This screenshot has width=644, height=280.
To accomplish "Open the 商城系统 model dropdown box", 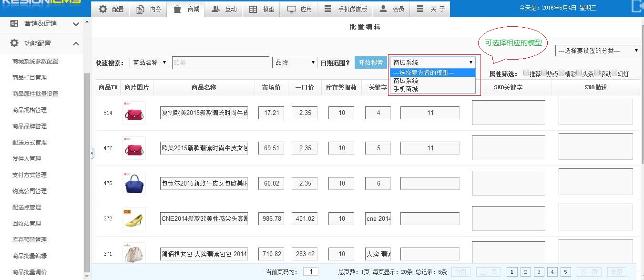I will point(433,62).
